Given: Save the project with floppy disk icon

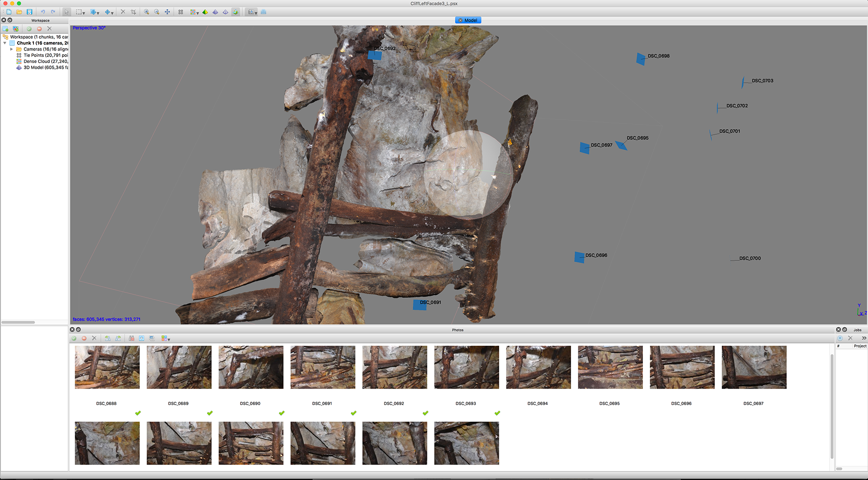Looking at the screenshot, I should 29,12.
